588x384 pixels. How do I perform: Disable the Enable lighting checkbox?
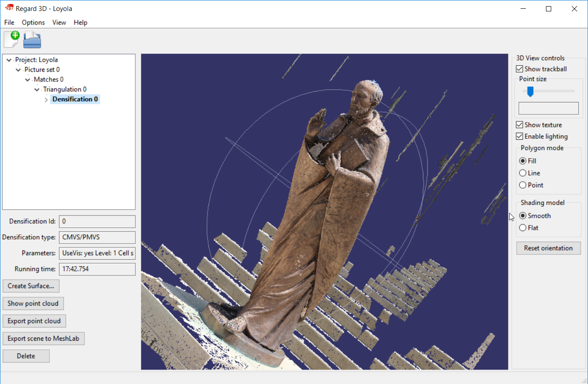coord(520,137)
